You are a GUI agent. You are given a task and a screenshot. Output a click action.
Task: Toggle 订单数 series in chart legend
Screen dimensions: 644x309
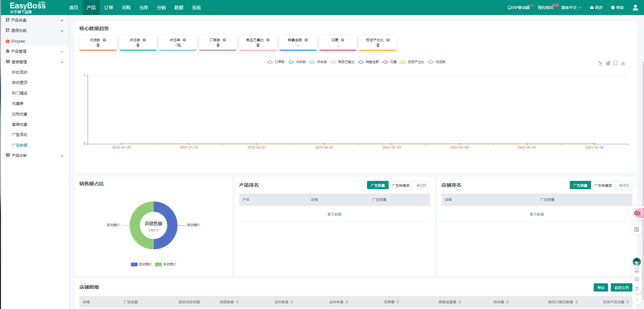click(x=276, y=62)
